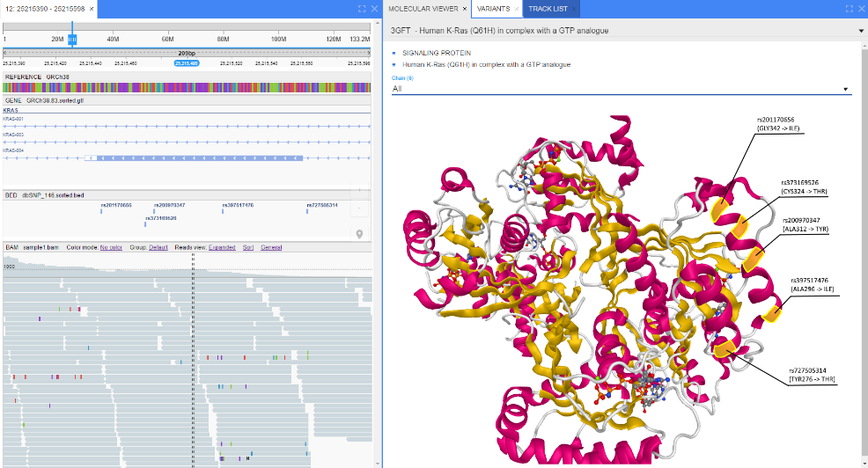868x468 pixels.
Task: Select the rs201170556 variant label on structure
Action: coord(776,123)
